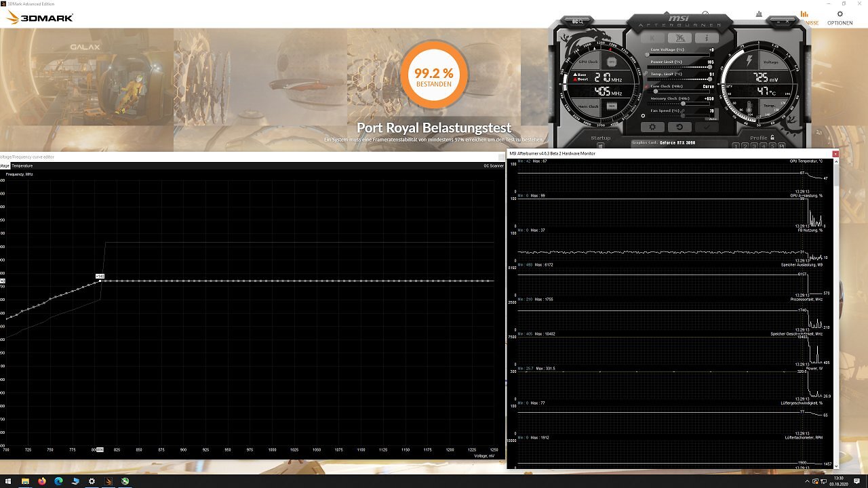The height and width of the screenshot is (488, 868).
Task: Click GPU Clock chip icon
Action: 612,62
